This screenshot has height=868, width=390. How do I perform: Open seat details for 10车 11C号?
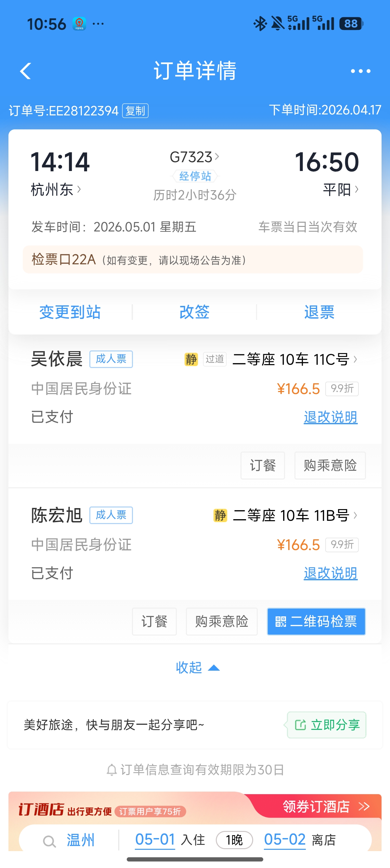(x=295, y=359)
